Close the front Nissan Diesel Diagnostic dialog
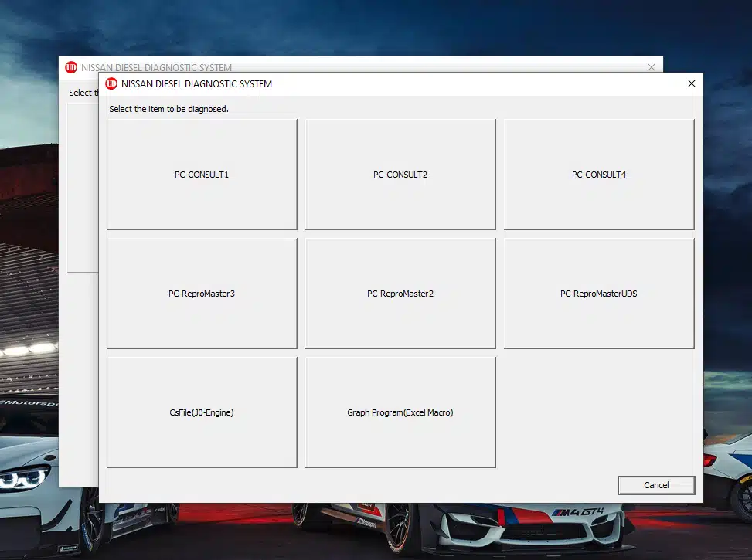 [x=691, y=83]
